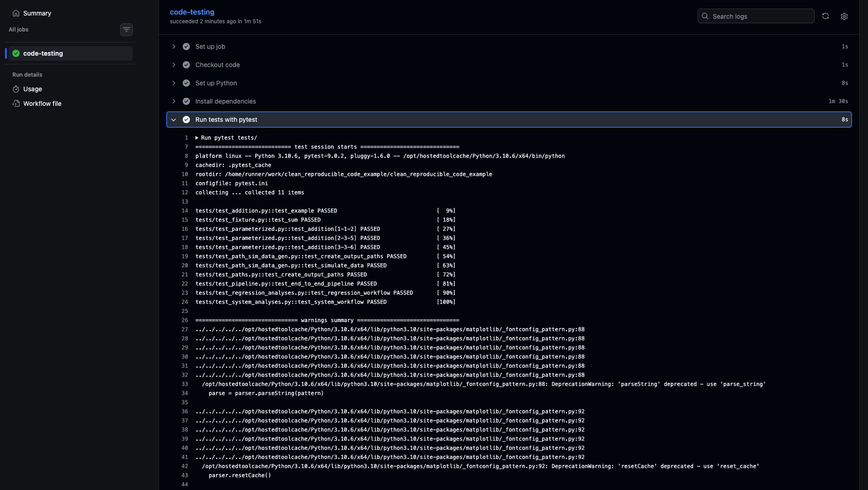Click the Workflow file icon
Image resolution: width=868 pixels, height=490 pixels.
pos(16,104)
